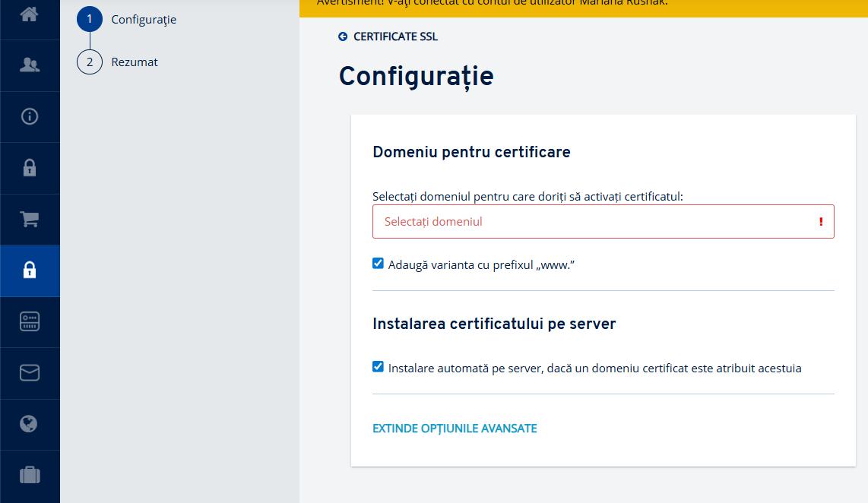Screen dimensions: 868x503
Task: Click the red exclamation mark in domain field
Action: 821,222
